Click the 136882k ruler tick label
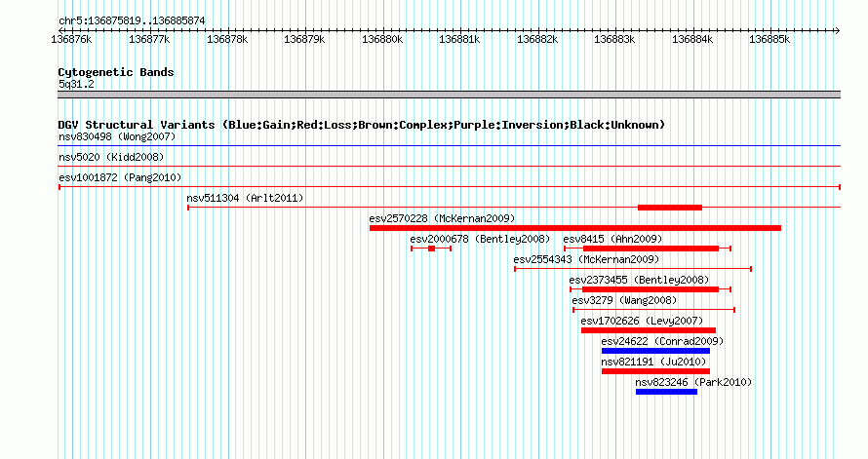The width and height of the screenshot is (868, 459). (537, 39)
